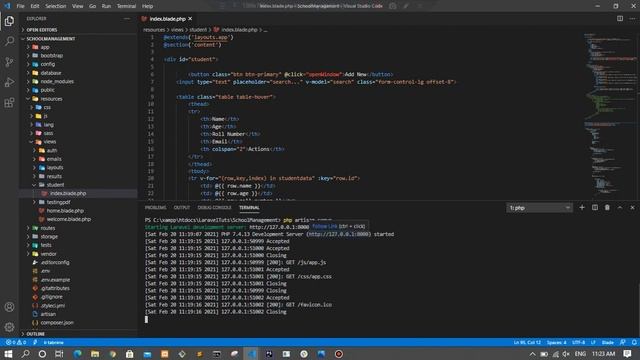The height and width of the screenshot is (360, 640).
Task: Maximize the terminal panel size
Action: pyautogui.click(x=620, y=208)
